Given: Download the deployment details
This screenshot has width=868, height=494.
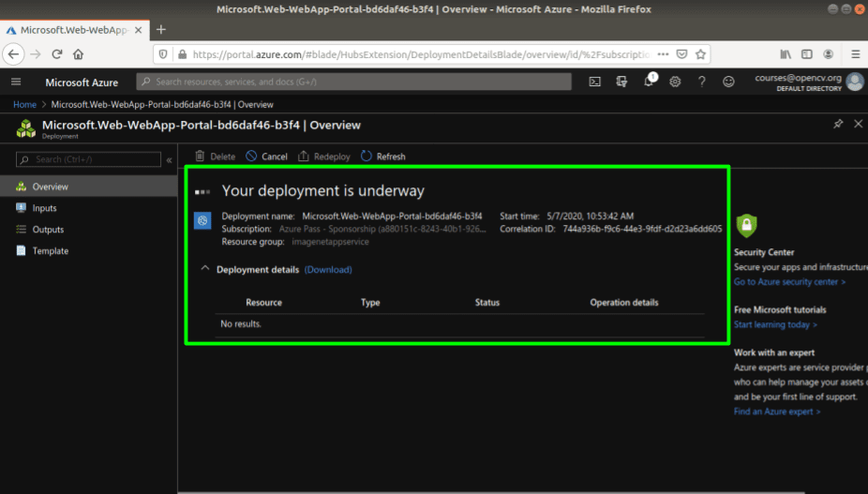Looking at the screenshot, I should pos(328,270).
